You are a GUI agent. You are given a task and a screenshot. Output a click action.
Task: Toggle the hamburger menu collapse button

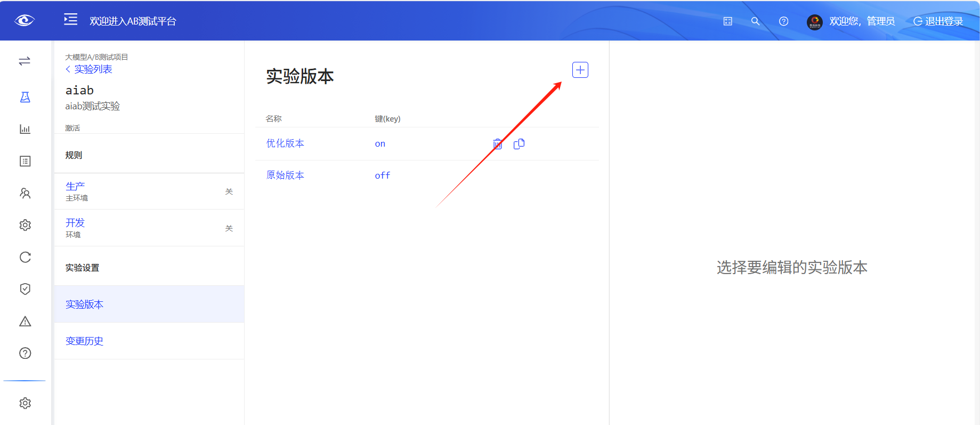[x=70, y=20]
